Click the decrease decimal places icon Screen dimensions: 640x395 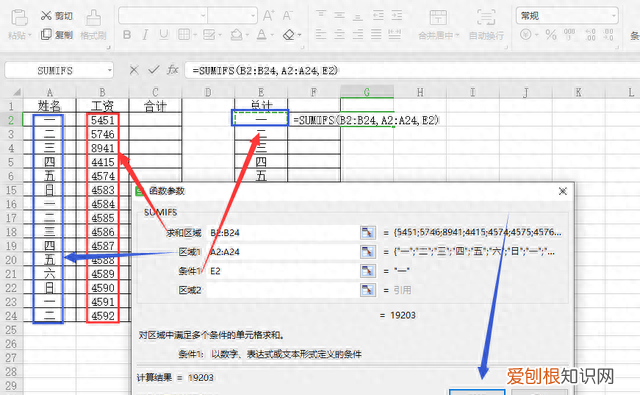pyautogui.click(x=609, y=35)
